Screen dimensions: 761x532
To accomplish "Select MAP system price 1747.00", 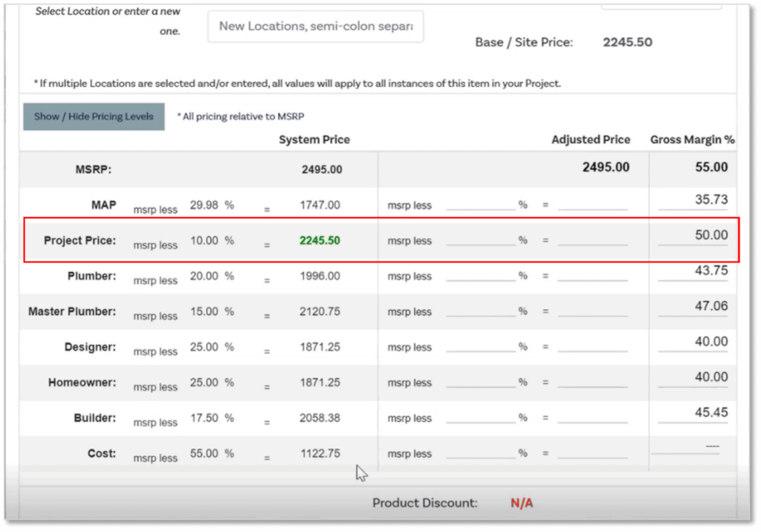I will tap(320, 205).
